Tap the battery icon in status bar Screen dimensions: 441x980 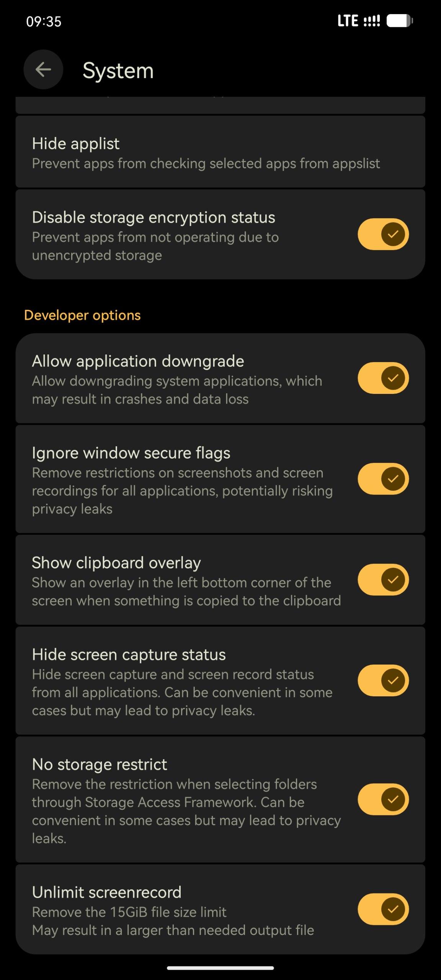(x=400, y=21)
